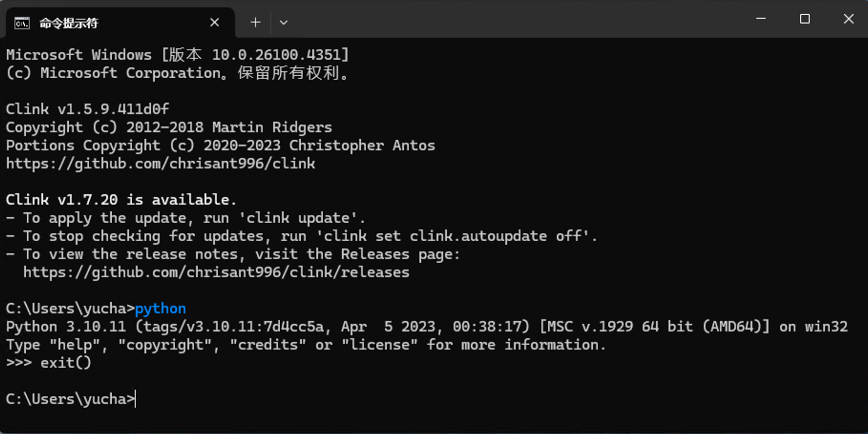Minimize the terminal window
Screen dimensions: 868x434
pyautogui.click(x=761, y=19)
